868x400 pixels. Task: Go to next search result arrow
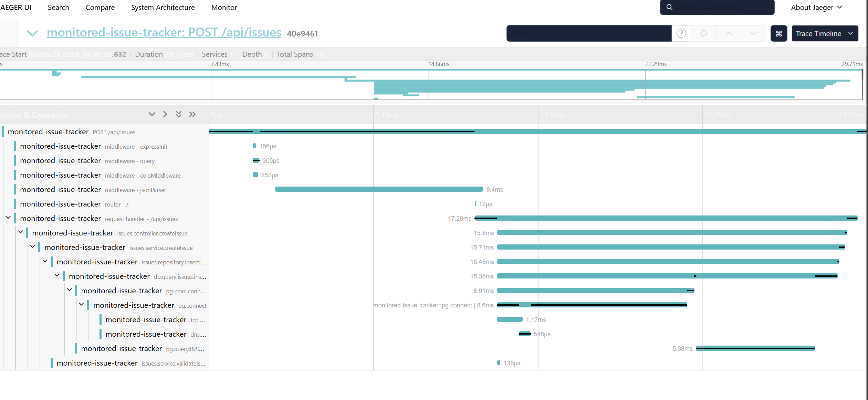(x=753, y=33)
